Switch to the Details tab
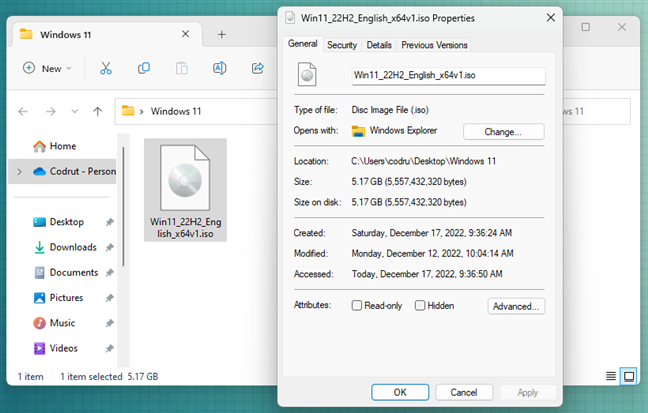The height and width of the screenshot is (413, 648). tap(379, 45)
